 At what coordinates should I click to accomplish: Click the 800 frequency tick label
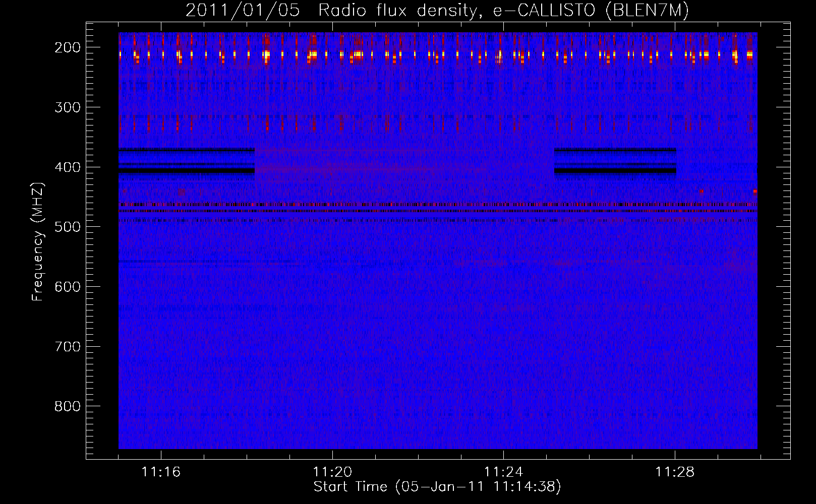(x=67, y=406)
